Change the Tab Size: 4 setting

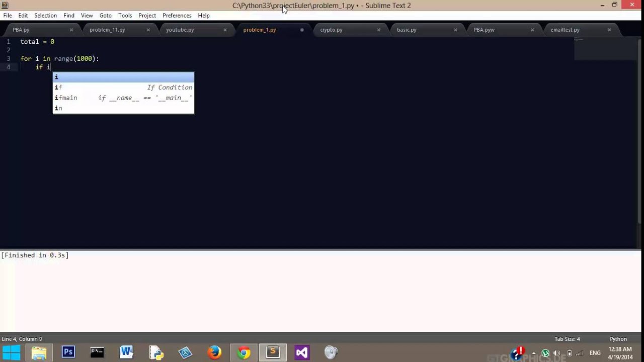pos(567,339)
